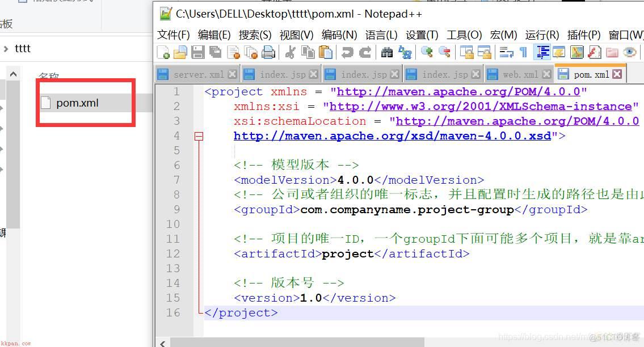Open the 文件(F) menu
644x347 pixels.
coord(173,35)
